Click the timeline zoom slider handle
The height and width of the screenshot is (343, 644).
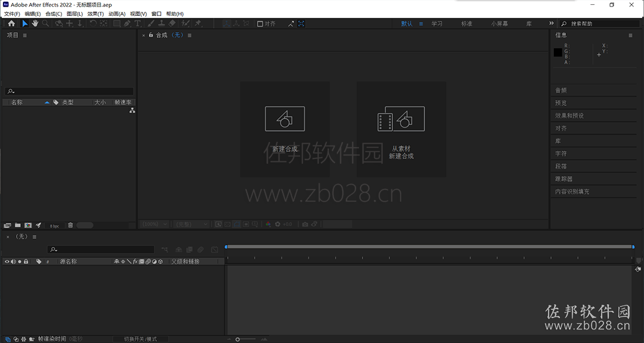pos(237,339)
